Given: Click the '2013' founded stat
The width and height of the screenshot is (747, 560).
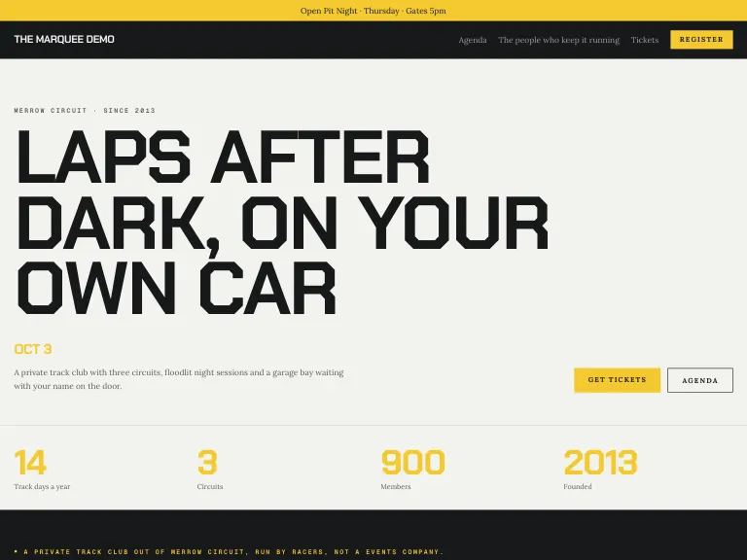Looking at the screenshot, I should [600, 463].
